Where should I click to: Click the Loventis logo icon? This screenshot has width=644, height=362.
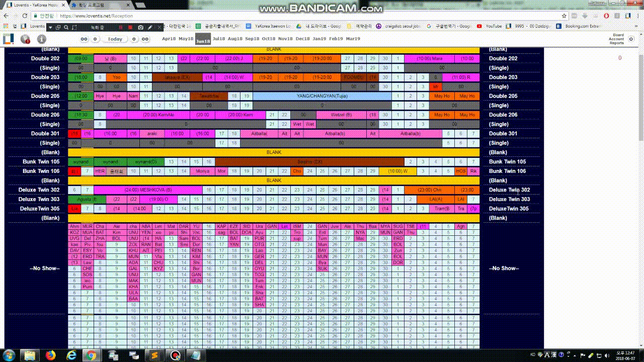click(9, 39)
